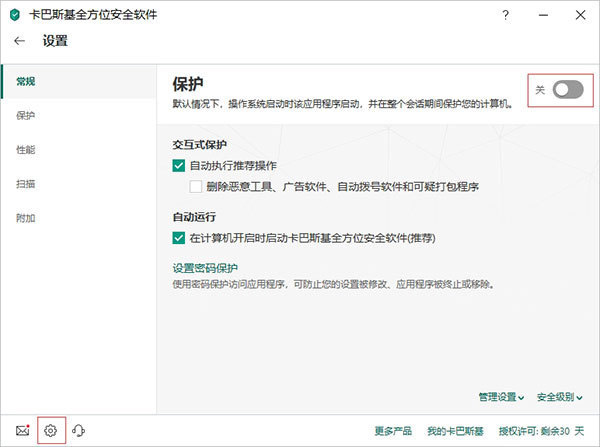Open the support headset icon
This screenshot has height=447, width=600.
tap(78, 431)
